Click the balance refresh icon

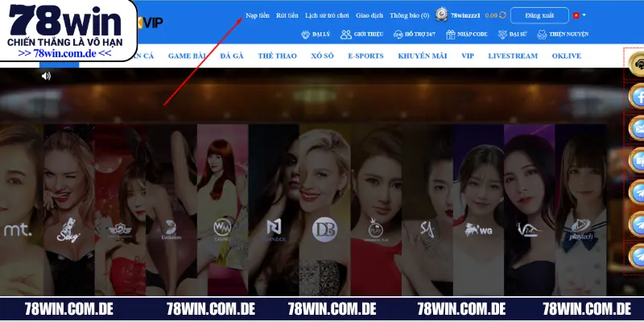503,15
